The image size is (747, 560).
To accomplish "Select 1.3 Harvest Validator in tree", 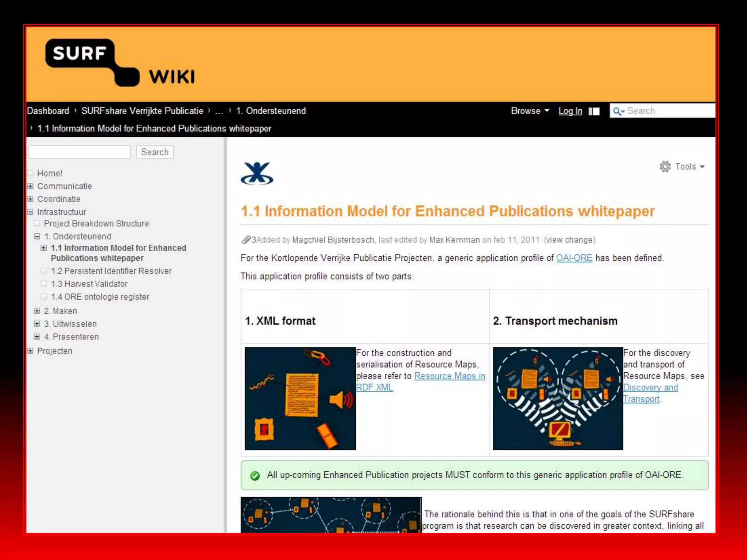I will tap(89, 284).
